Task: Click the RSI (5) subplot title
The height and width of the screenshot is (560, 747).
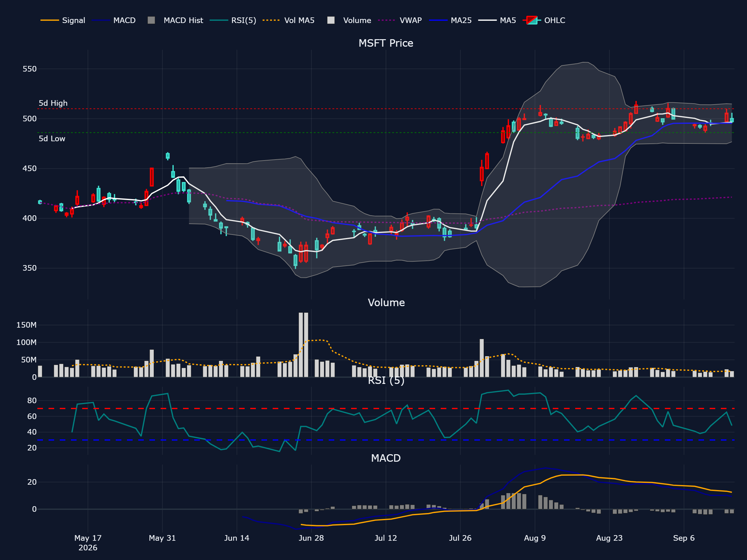Action: point(386,380)
